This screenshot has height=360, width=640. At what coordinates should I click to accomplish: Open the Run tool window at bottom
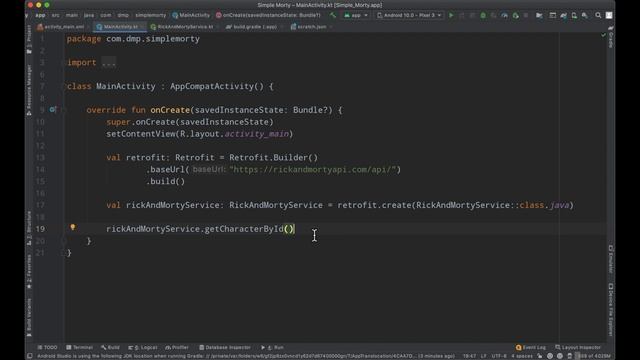click(x=272, y=347)
